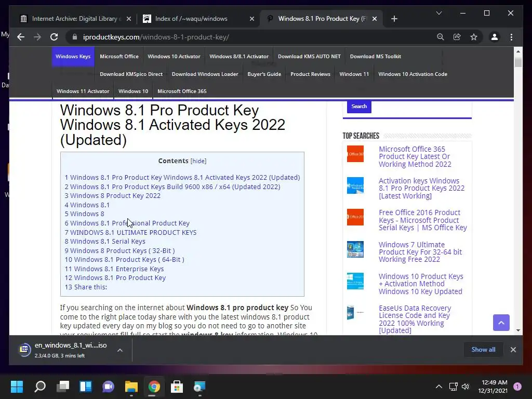Open Download KMSpico Direct menu item
The height and width of the screenshot is (399, 532).
coord(131,74)
